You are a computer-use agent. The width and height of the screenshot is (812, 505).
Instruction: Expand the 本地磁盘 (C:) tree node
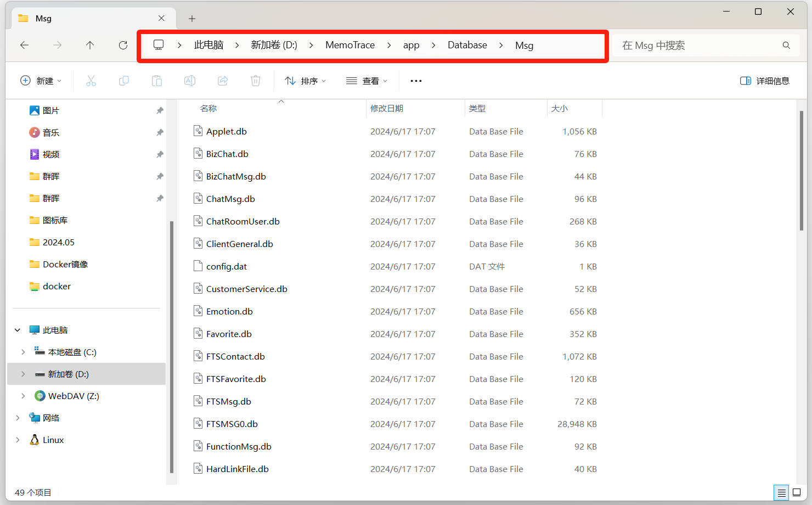(23, 352)
